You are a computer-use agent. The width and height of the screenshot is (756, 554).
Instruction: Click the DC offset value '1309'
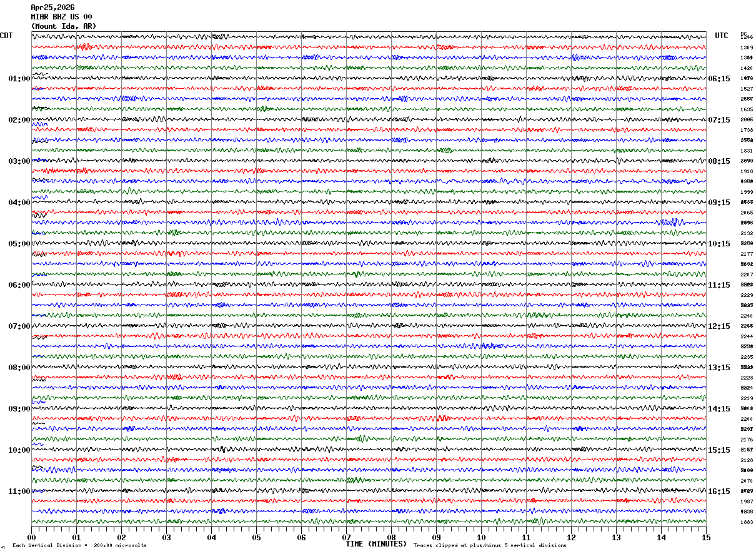point(747,48)
